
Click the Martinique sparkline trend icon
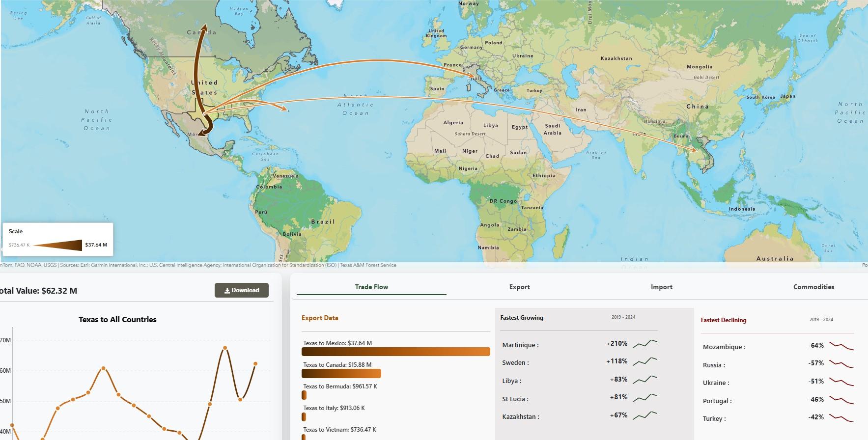pos(645,344)
